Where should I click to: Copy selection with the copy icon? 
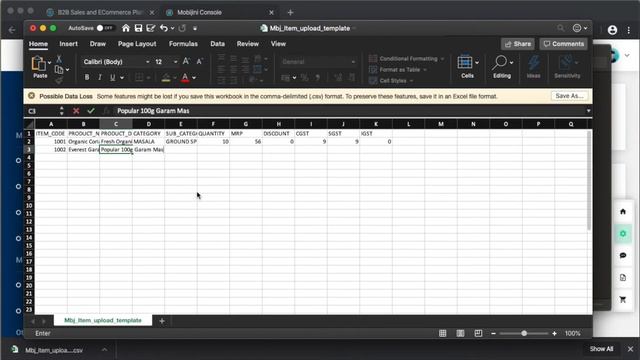pyautogui.click(x=59, y=70)
